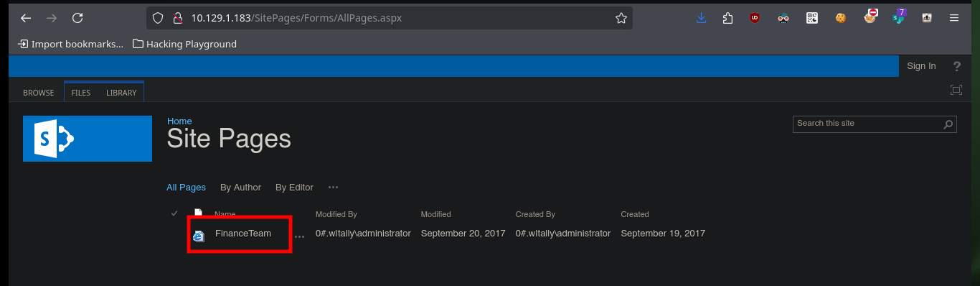Open SharePoint help question mark
980x286 pixels.
coord(956,66)
